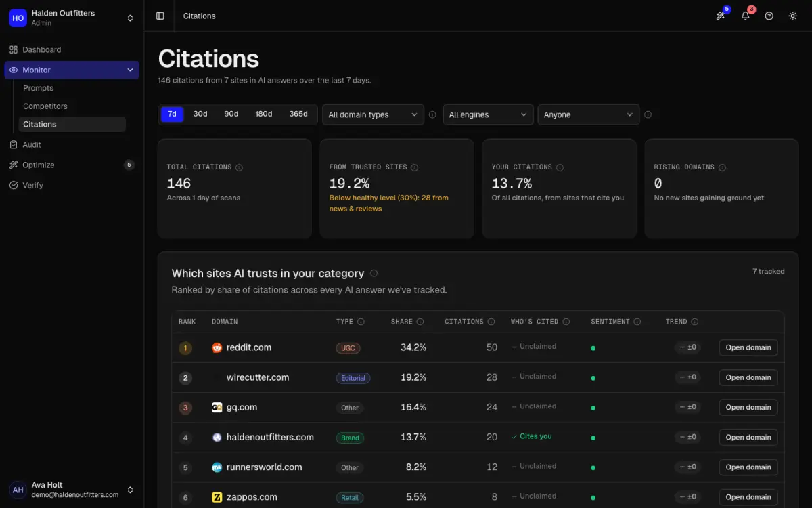The width and height of the screenshot is (812, 508).
Task: Select the 30d time range
Action: click(x=200, y=114)
